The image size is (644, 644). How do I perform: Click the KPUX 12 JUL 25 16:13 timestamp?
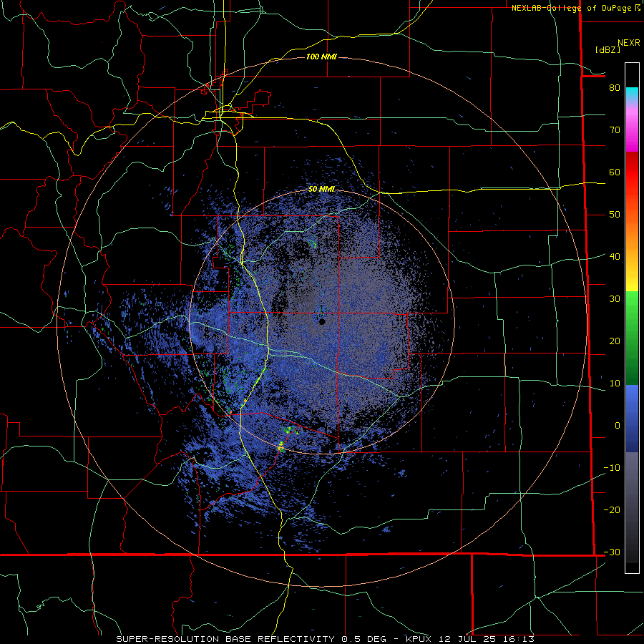pyautogui.click(x=470, y=639)
